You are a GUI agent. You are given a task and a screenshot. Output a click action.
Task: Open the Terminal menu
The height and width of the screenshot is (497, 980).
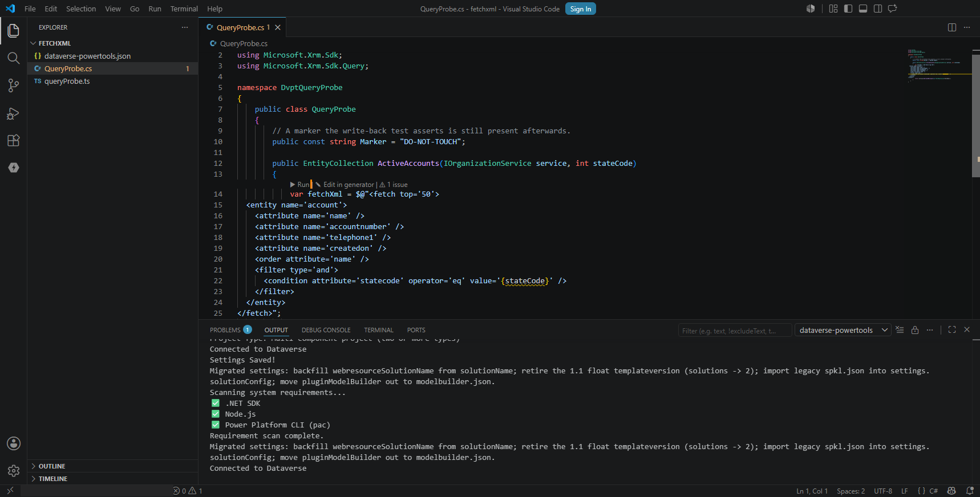184,9
